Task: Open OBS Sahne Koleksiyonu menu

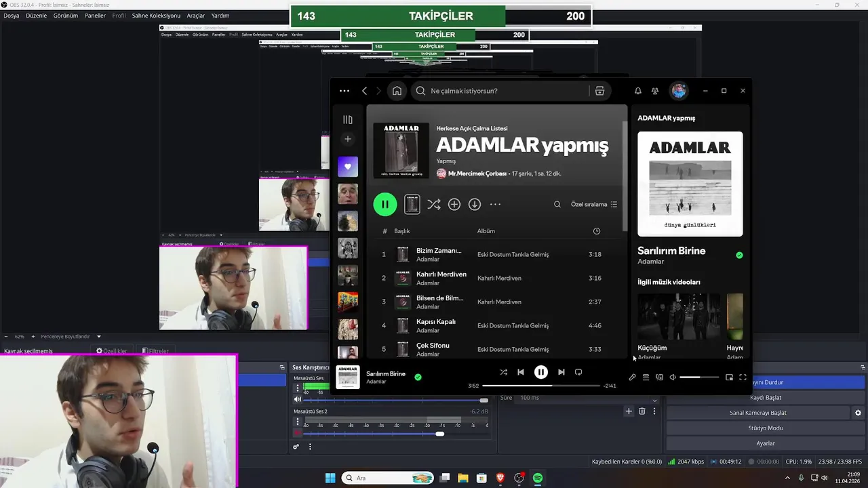Action: point(156,16)
